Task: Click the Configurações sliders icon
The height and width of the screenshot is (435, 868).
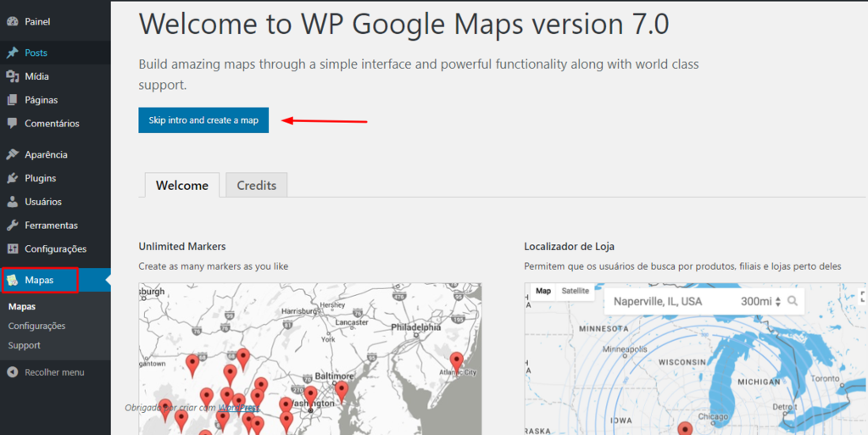Action: [12, 248]
